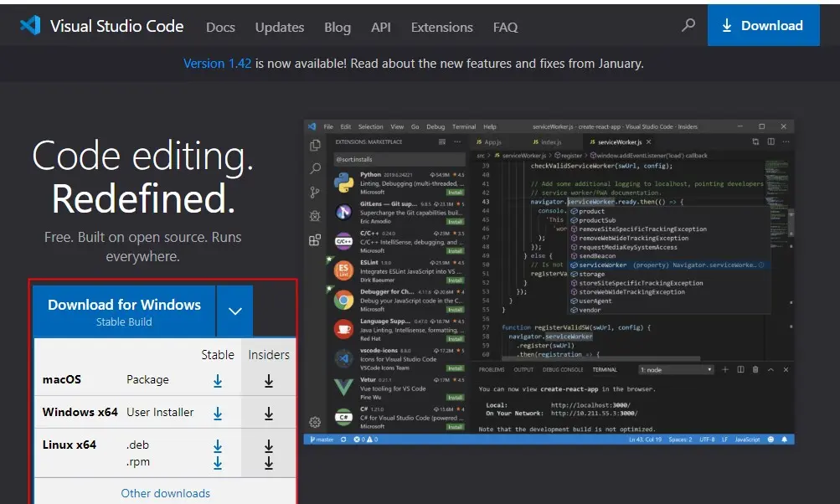Open the API nav item
840x504 pixels.
tap(381, 28)
